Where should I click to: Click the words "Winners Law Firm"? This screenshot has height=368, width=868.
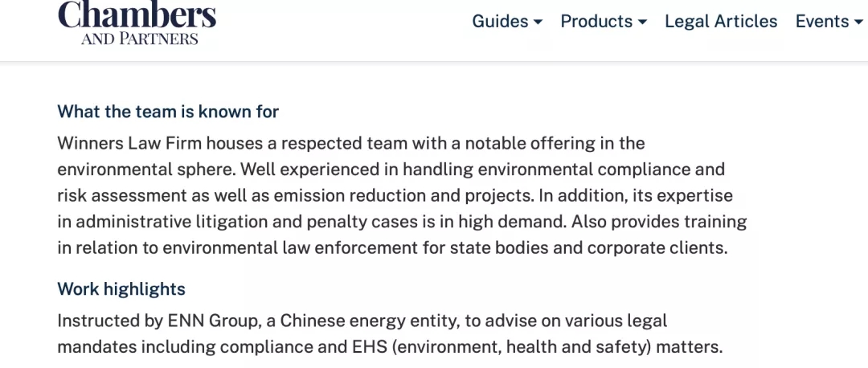[x=130, y=143]
